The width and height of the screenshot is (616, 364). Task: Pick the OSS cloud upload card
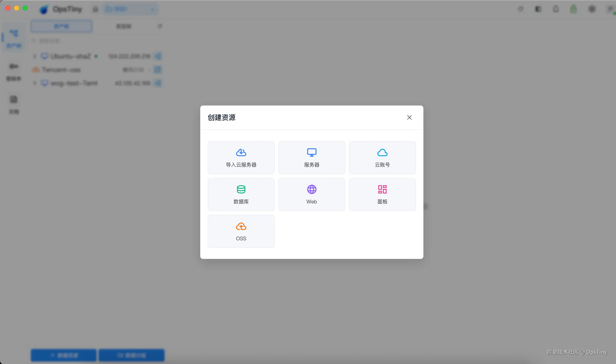click(241, 231)
